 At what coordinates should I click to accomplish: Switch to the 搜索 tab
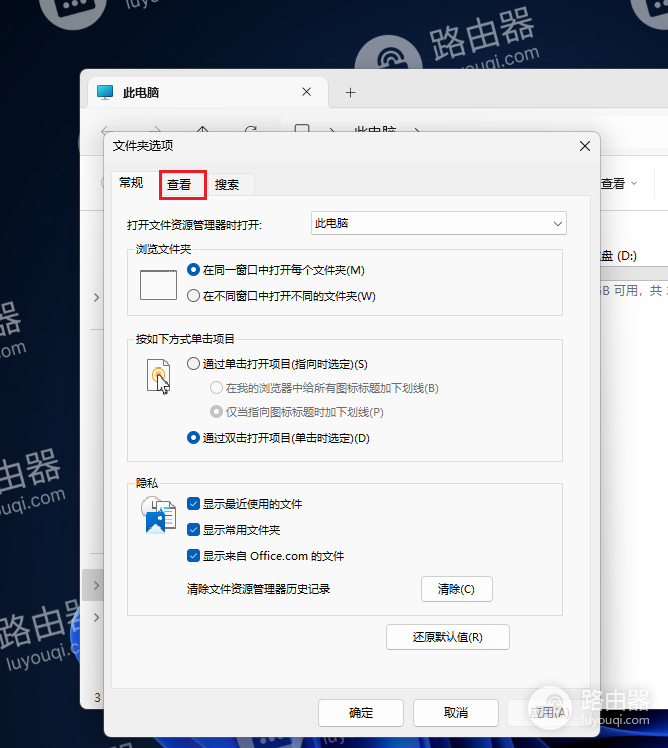[x=227, y=185]
